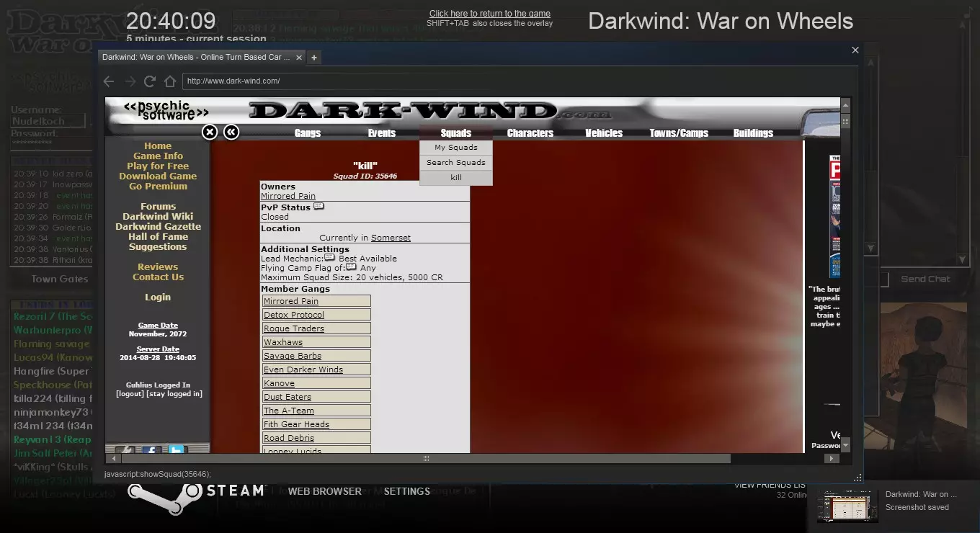The width and height of the screenshot is (980, 533).
Task: Open Waxhaws member gang
Action: point(283,343)
